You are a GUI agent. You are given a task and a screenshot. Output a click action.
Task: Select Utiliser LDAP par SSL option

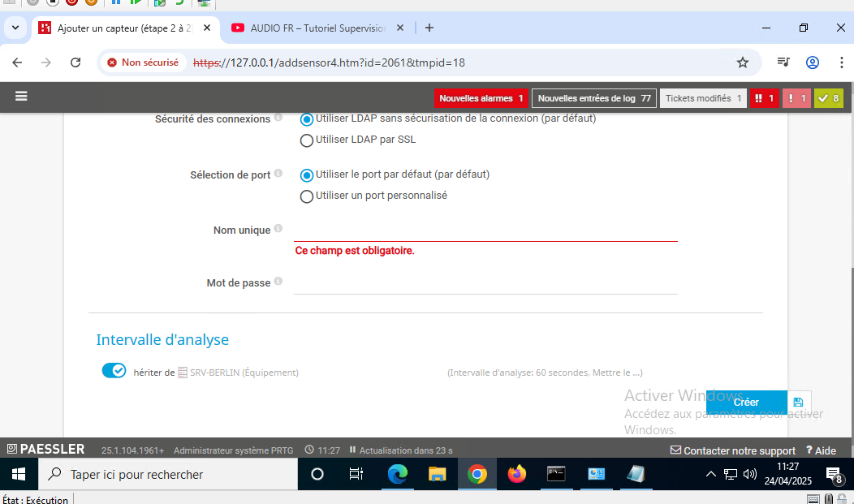[x=307, y=140]
